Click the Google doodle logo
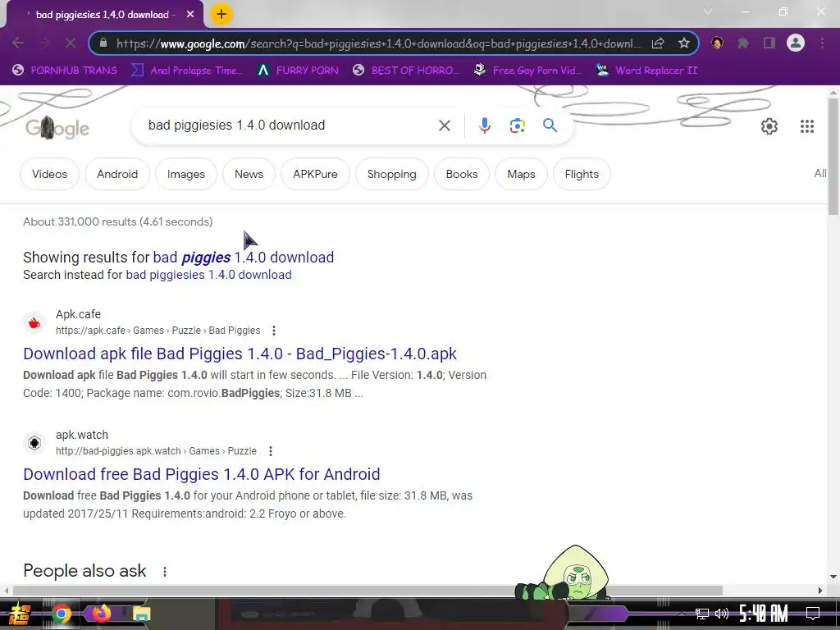Screen dimensions: 840x630 (x=57, y=127)
